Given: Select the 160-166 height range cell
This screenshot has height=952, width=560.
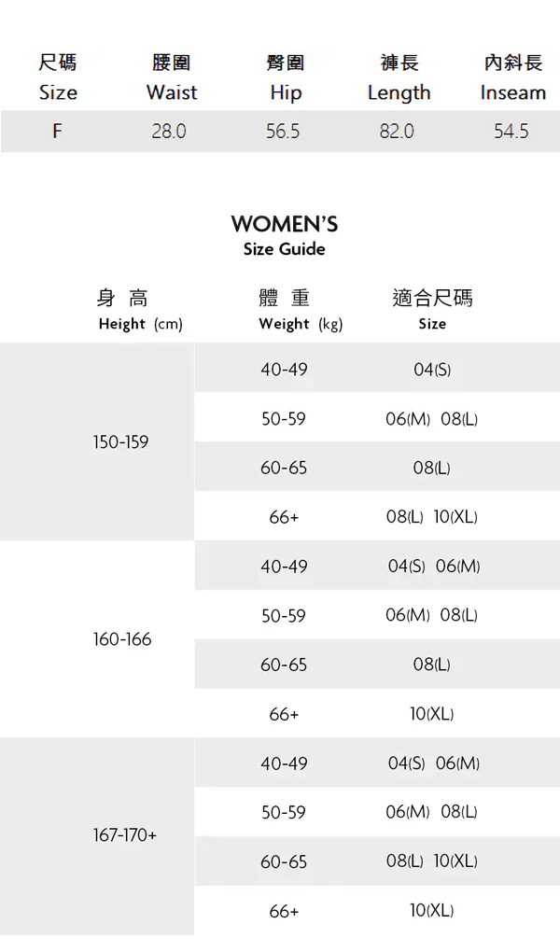Looking at the screenshot, I should pos(121,639).
